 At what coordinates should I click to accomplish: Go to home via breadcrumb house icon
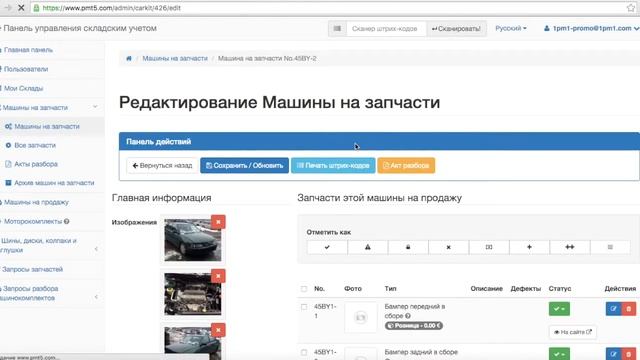[129, 58]
